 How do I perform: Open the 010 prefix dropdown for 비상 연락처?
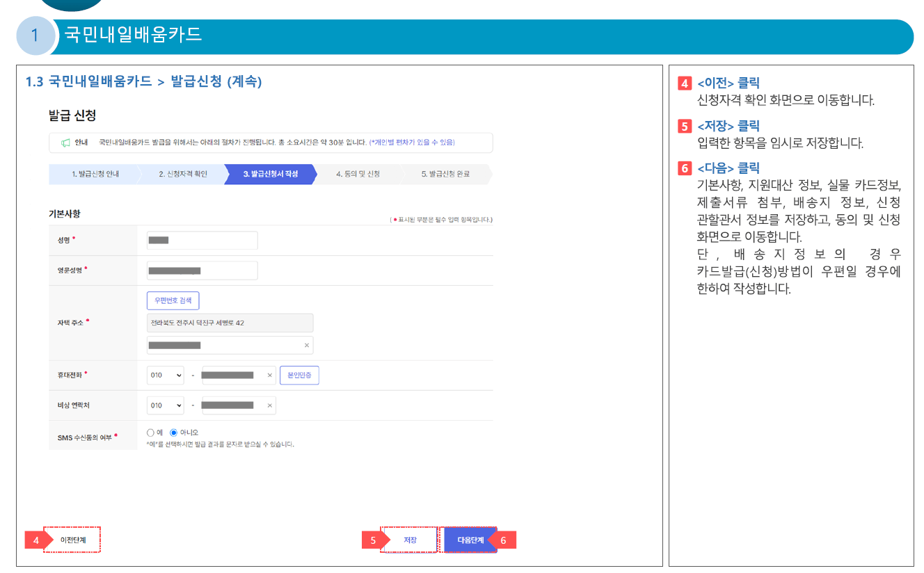pos(166,405)
